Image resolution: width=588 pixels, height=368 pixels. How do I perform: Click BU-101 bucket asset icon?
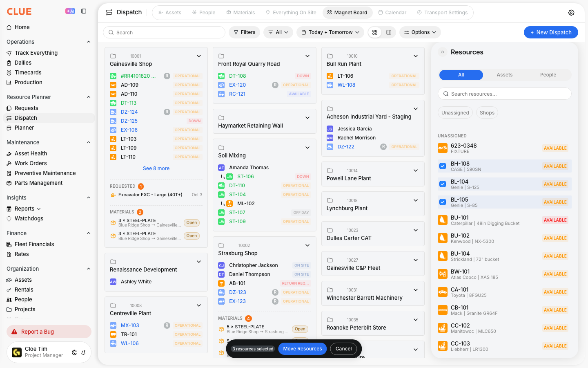[x=443, y=220]
